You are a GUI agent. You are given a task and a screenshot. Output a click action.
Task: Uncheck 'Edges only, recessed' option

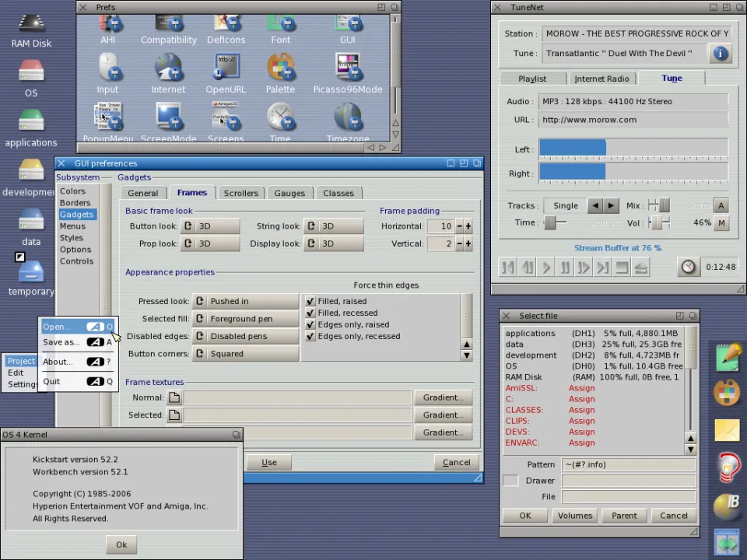tap(310, 336)
